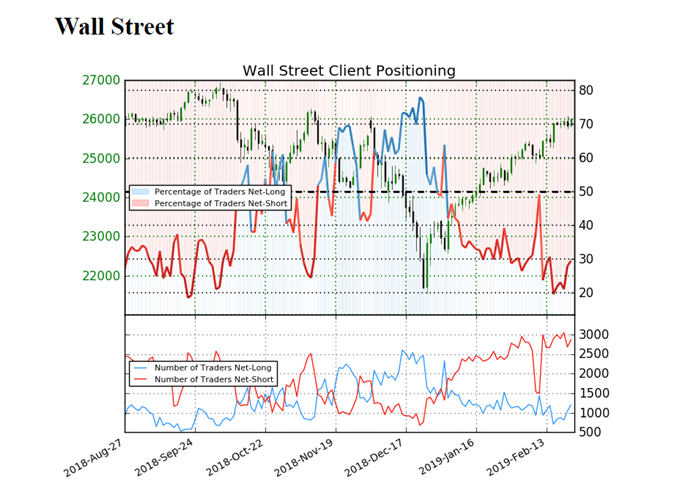The width and height of the screenshot is (679, 495).
Task: Click the 2018-Oct-22 date label
Action: (234, 457)
